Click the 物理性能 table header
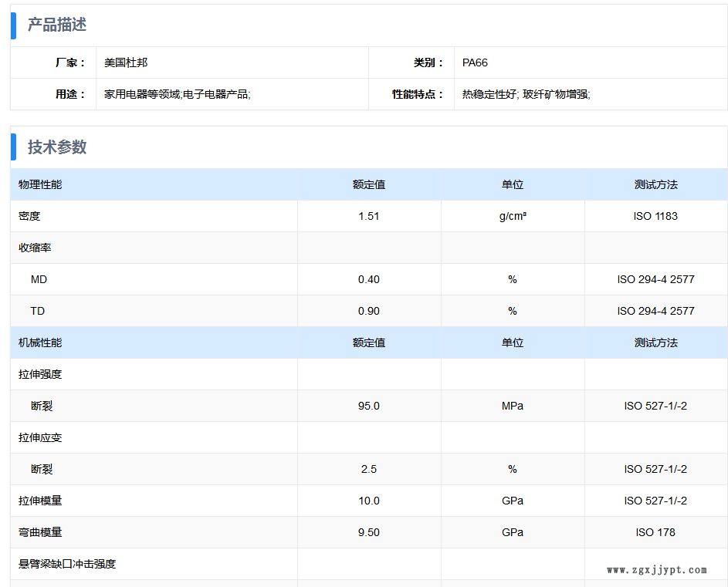Image resolution: width=728 pixels, height=587 pixels. pos(40,184)
